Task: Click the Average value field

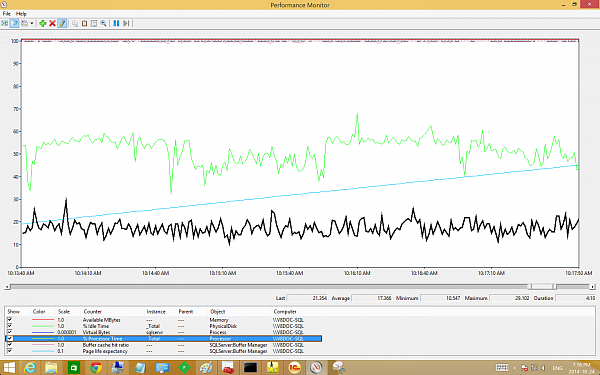Action: [372, 298]
